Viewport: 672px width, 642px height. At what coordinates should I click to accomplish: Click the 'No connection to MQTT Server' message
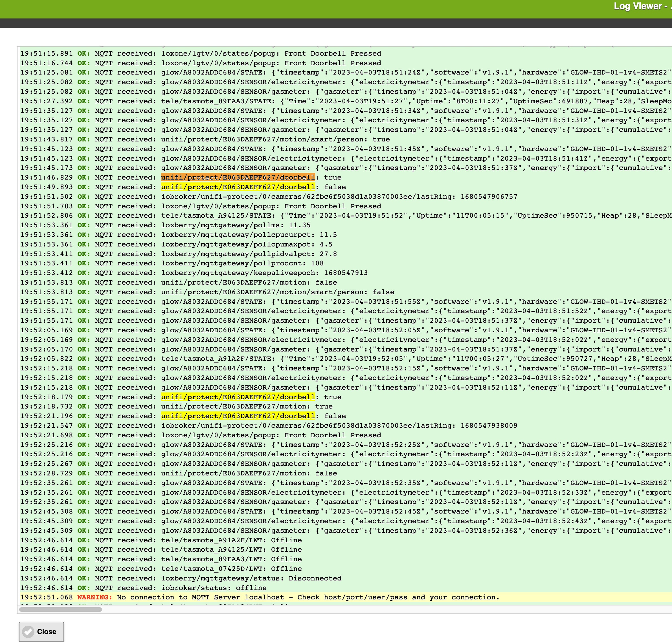[x=308, y=597]
